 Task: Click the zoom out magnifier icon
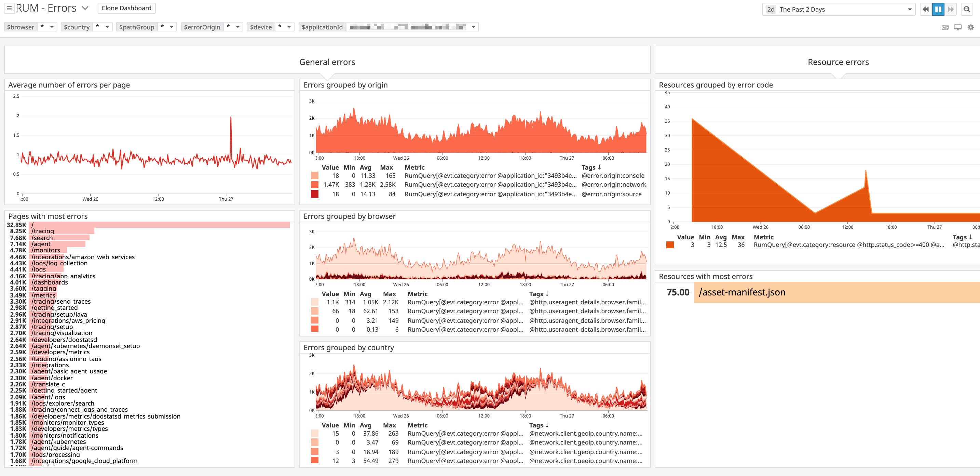pyautogui.click(x=967, y=9)
